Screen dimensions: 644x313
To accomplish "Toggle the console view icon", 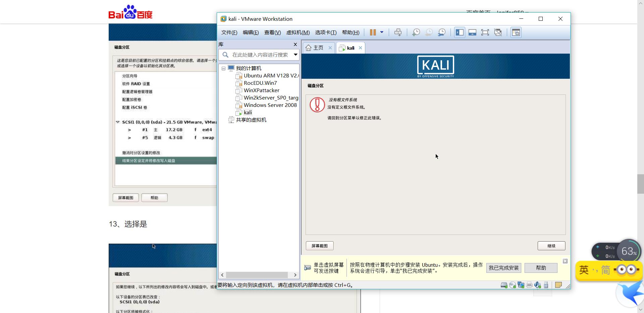I will click(x=516, y=33).
